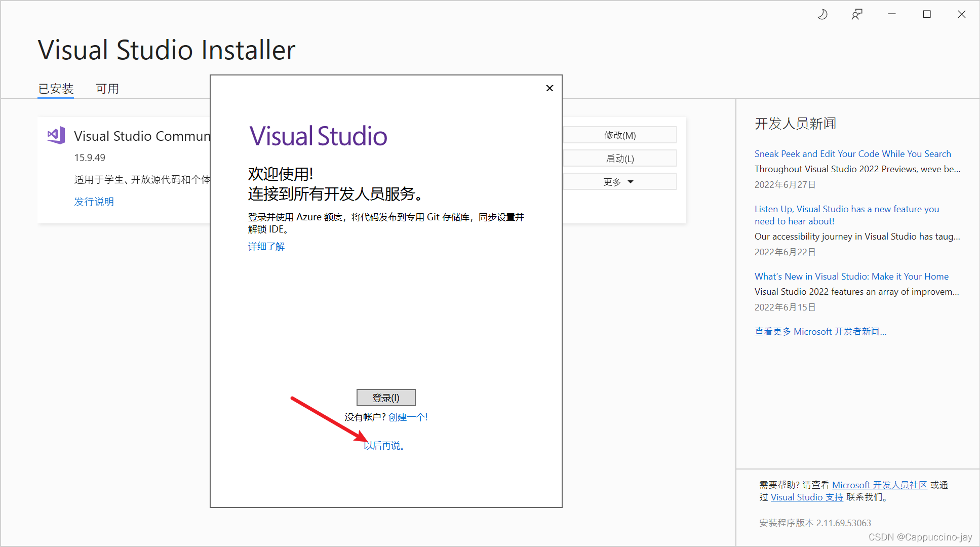Open What's New in Visual Studio article
Screen dimensions: 980x547
pyautogui.click(x=851, y=277)
